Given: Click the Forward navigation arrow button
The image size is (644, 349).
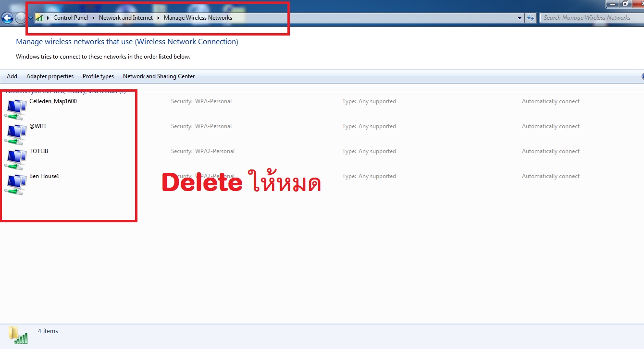Looking at the screenshot, I should point(20,18).
